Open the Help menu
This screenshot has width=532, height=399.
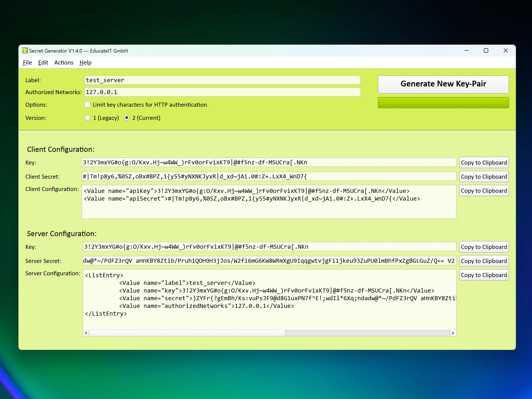(x=85, y=63)
